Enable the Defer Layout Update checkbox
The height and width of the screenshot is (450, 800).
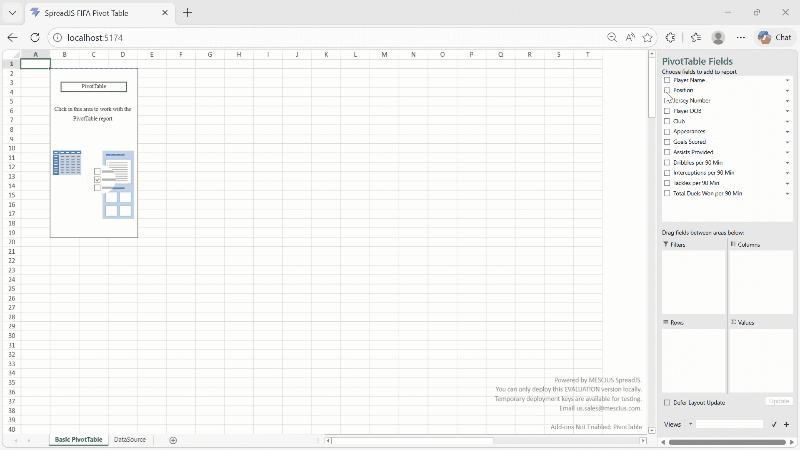(x=667, y=403)
